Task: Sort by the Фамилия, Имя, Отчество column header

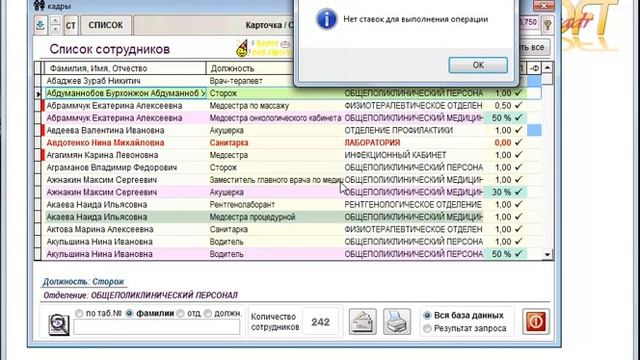Action: point(125,68)
